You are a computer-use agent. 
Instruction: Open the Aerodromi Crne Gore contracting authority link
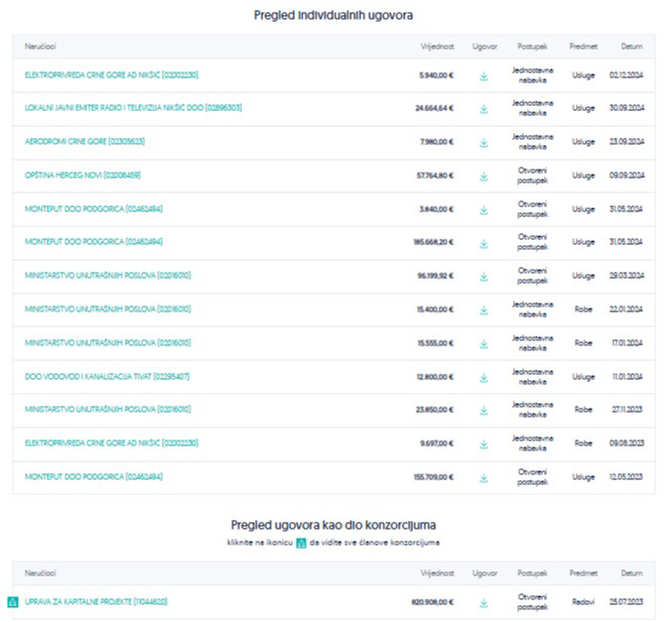pos(82,143)
